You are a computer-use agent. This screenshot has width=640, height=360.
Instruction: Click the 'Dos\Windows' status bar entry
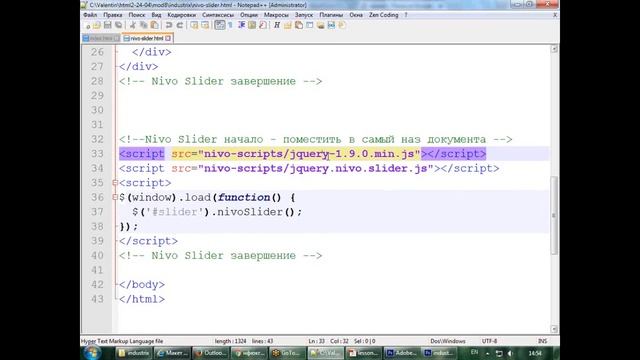point(448,341)
